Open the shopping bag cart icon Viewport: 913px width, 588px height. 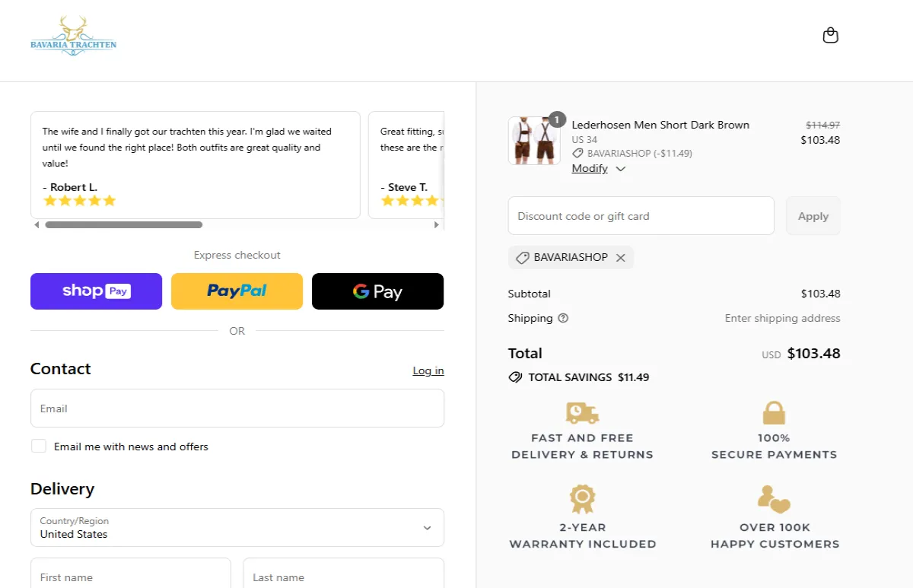point(830,34)
